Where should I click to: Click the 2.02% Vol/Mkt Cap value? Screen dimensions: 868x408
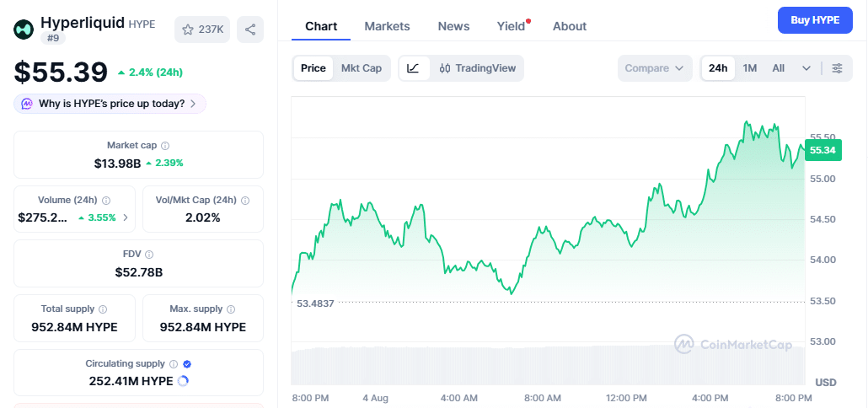[202, 217]
